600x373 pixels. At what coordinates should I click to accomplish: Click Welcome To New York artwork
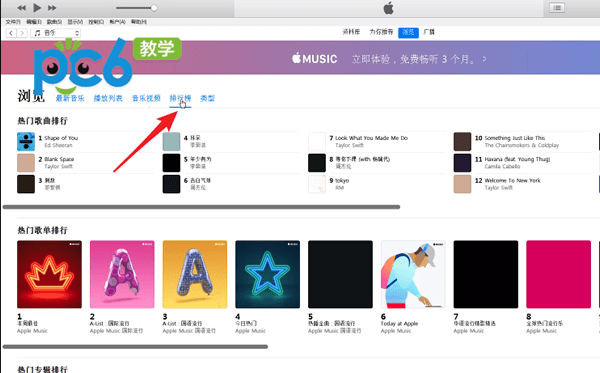(x=462, y=184)
